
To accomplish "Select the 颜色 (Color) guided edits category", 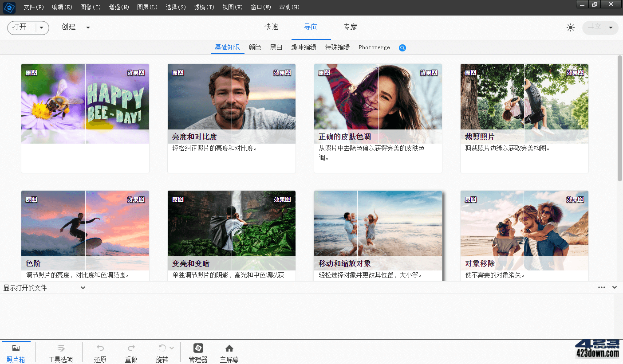I will 255,47.
